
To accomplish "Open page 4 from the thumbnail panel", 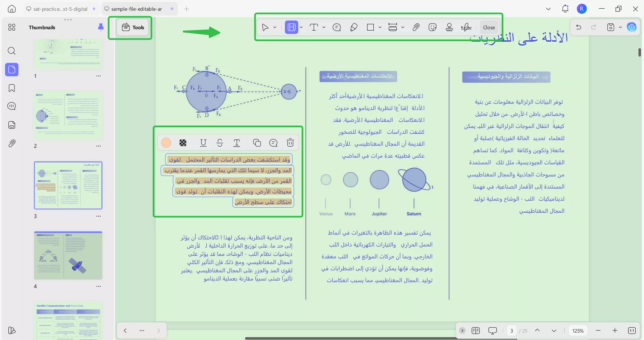I will 68,255.
